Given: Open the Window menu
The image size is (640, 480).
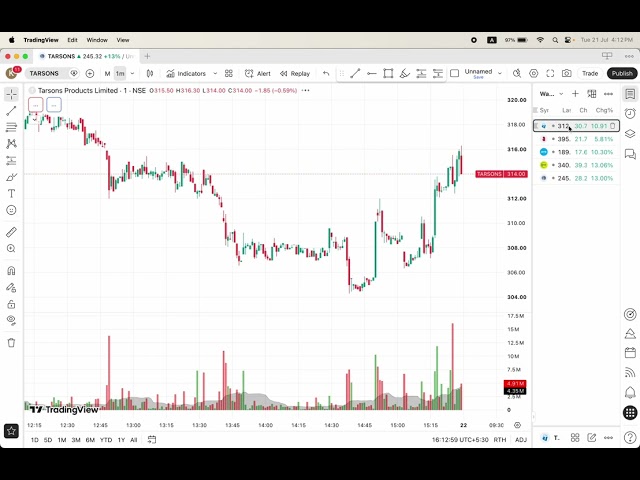Looking at the screenshot, I should [97, 40].
